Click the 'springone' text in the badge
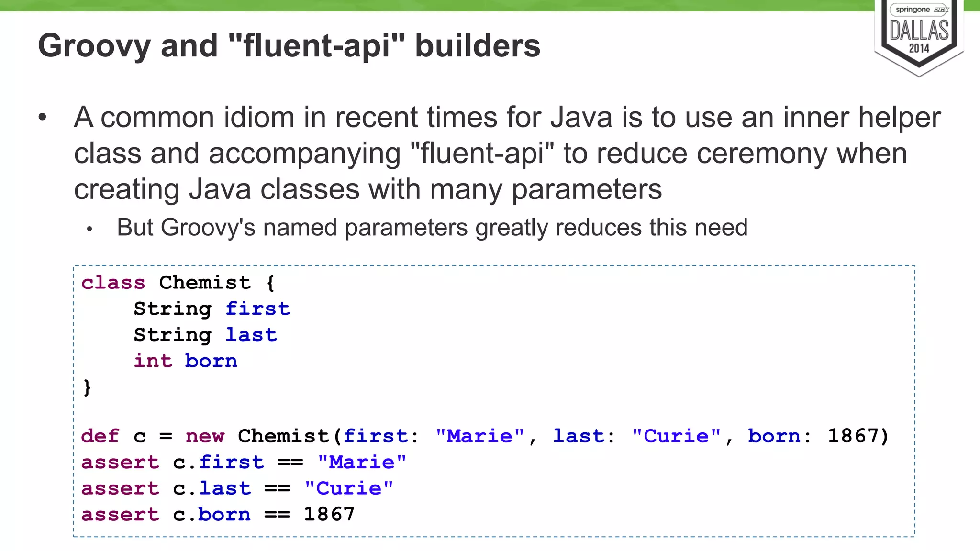 click(913, 10)
